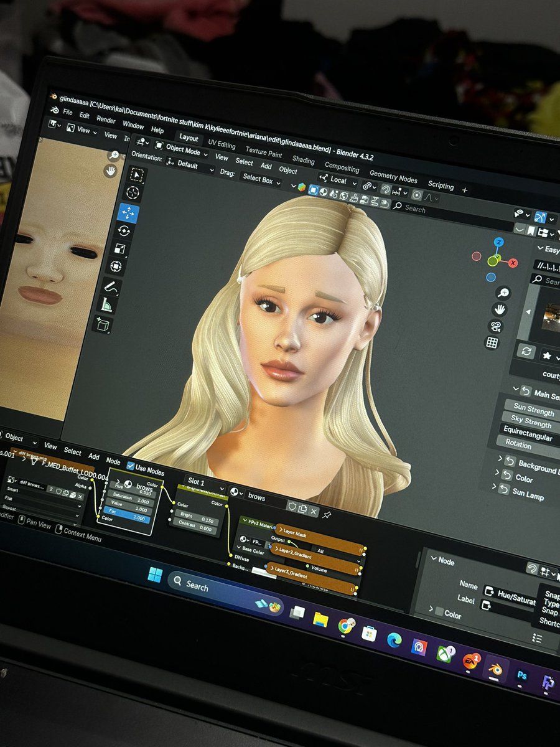Open the Local transform orientation dropdown

(x=338, y=180)
